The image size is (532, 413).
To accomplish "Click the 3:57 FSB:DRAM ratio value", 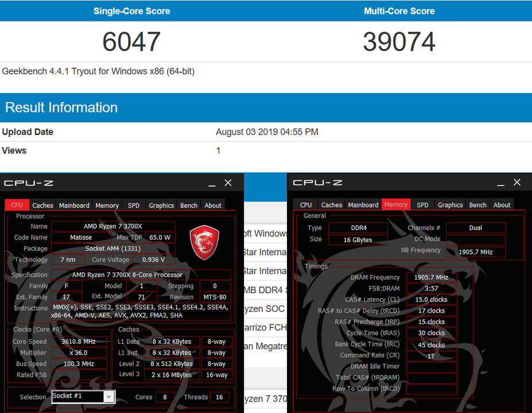I will click(432, 289).
